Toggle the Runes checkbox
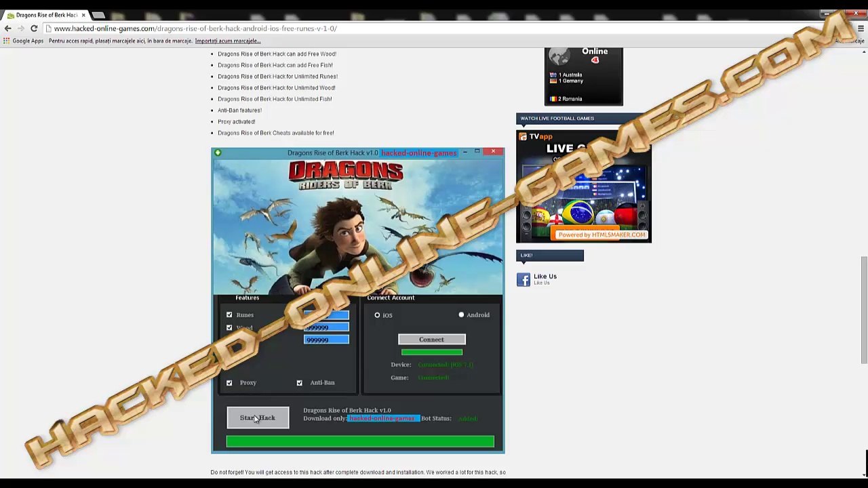868x488 pixels. pos(229,314)
